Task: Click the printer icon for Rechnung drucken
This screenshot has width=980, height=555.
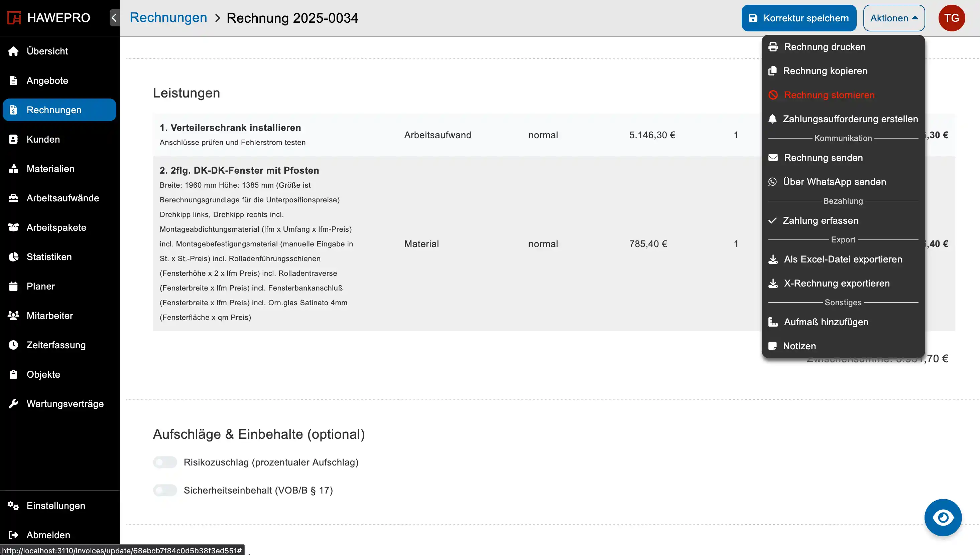Action: pyautogui.click(x=773, y=47)
